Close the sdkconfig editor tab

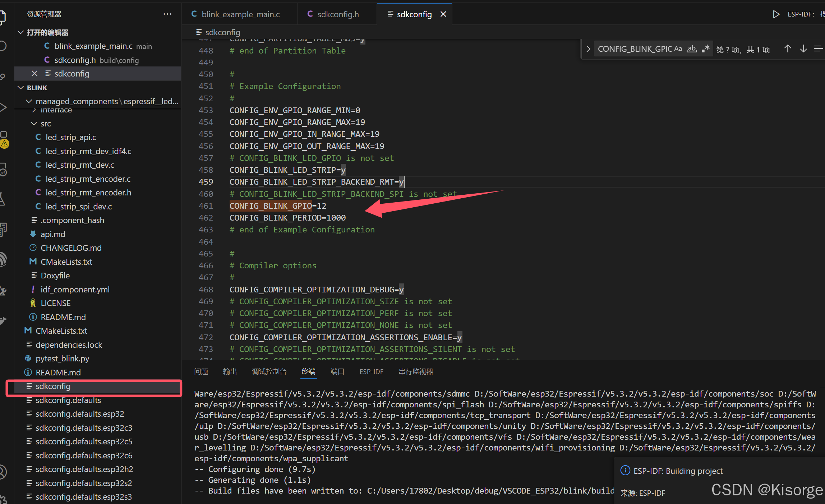coord(443,14)
